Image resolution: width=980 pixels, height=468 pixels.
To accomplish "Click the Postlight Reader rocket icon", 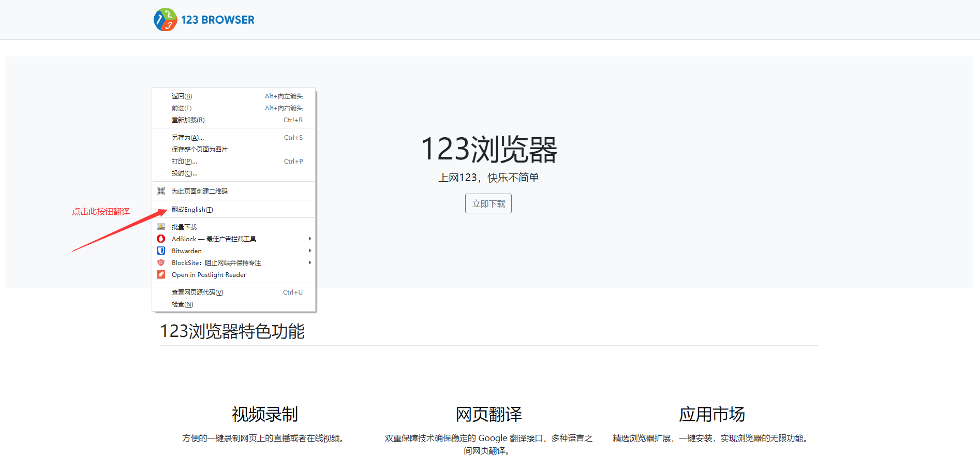I will 161,274.
